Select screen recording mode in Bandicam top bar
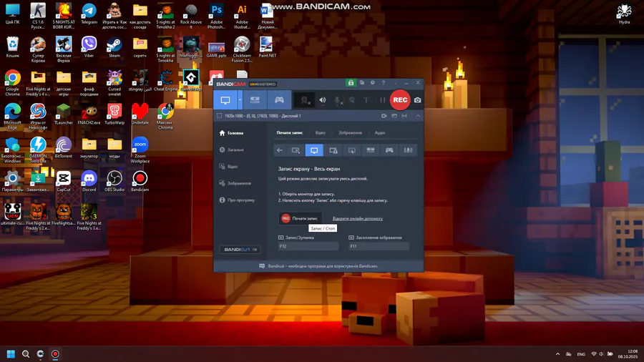Image resolution: width=644 pixels, height=362 pixels. [225, 99]
